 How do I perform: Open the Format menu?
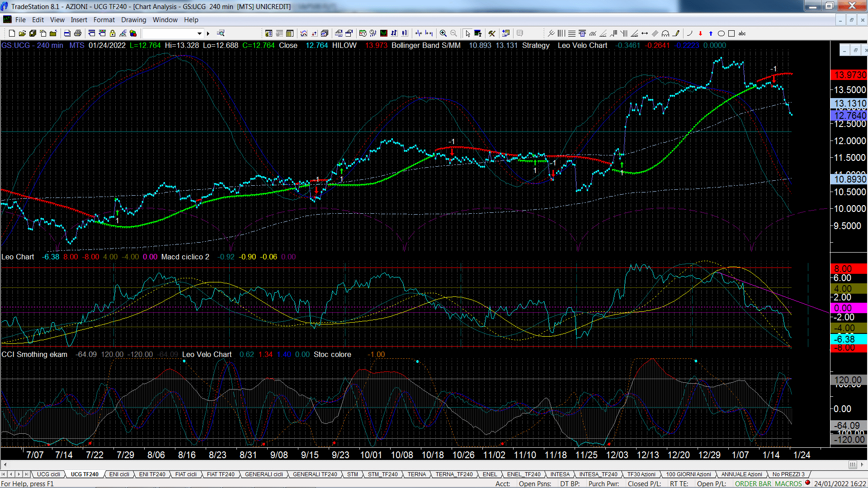tap(104, 20)
